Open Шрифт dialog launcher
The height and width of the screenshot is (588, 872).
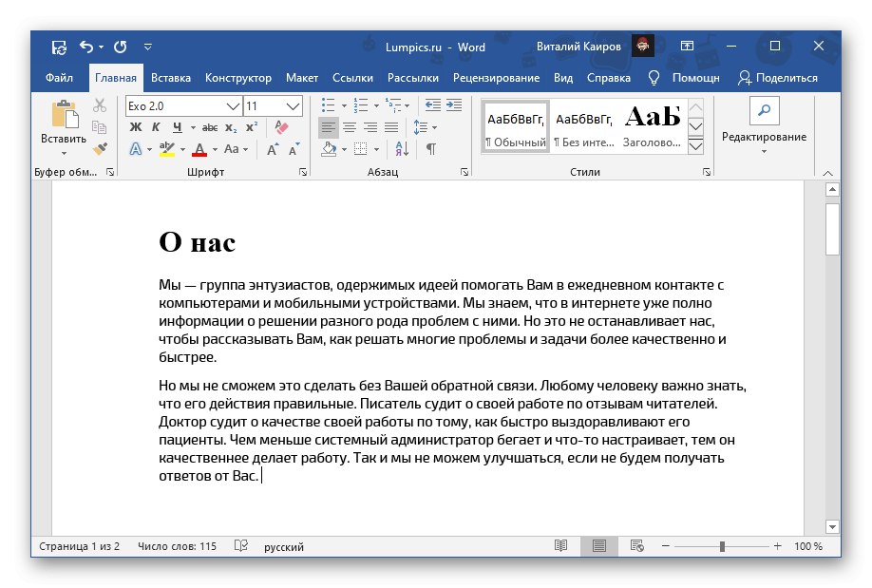[302, 173]
